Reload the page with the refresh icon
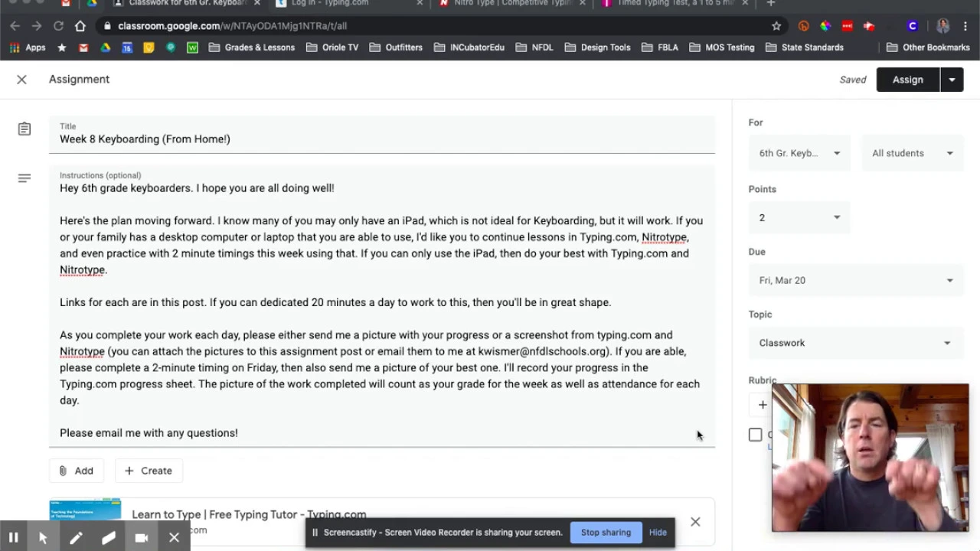Image resolution: width=980 pixels, height=551 pixels. click(58, 26)
